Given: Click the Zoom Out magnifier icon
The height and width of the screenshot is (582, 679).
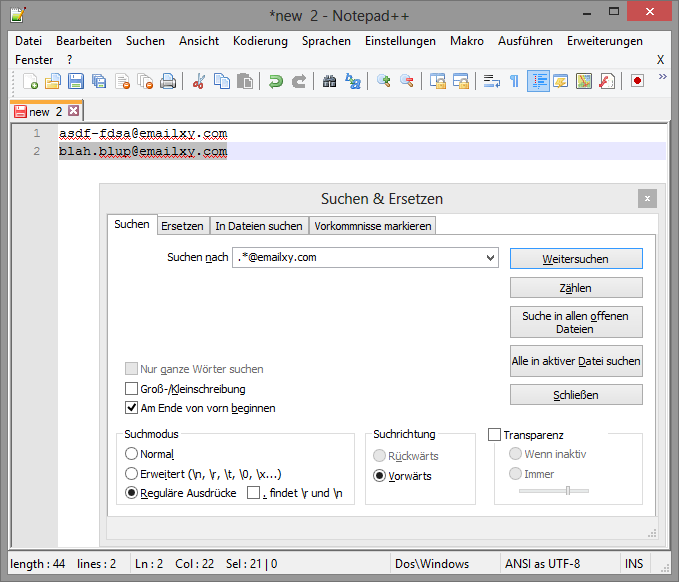Looking at the screenshot, I should point(406,81).
